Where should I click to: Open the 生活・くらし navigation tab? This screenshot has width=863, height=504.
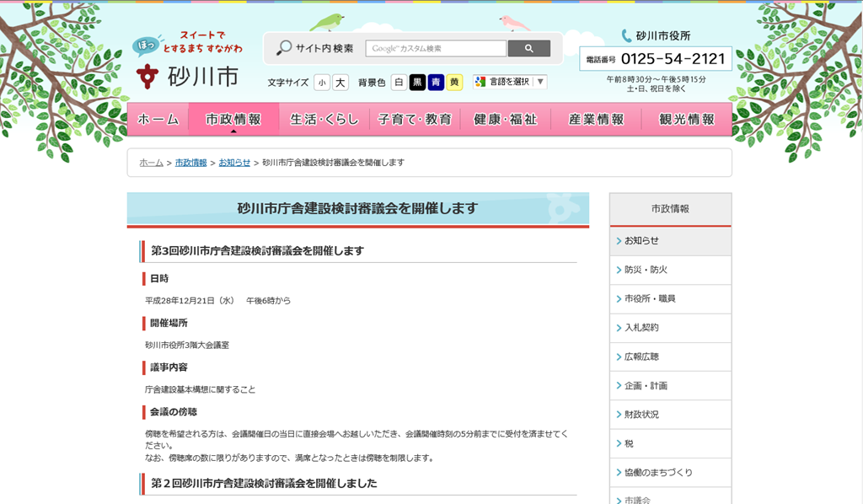[324, 120]
